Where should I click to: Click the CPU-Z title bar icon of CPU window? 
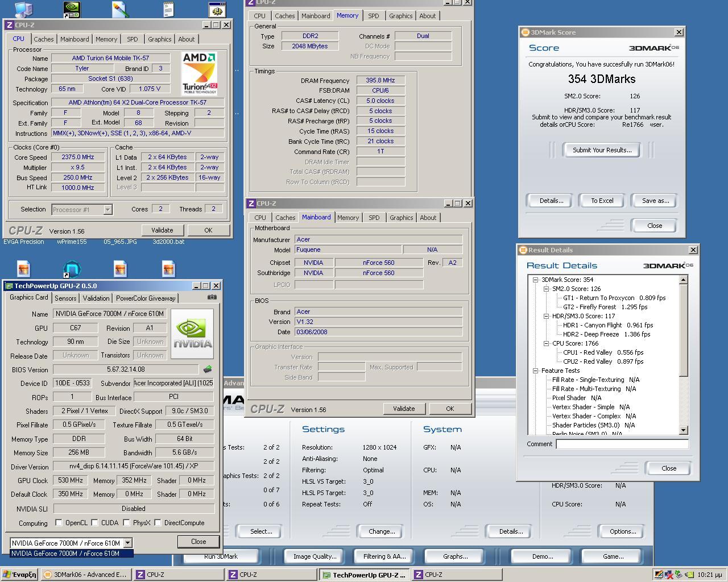pos(9,25)
